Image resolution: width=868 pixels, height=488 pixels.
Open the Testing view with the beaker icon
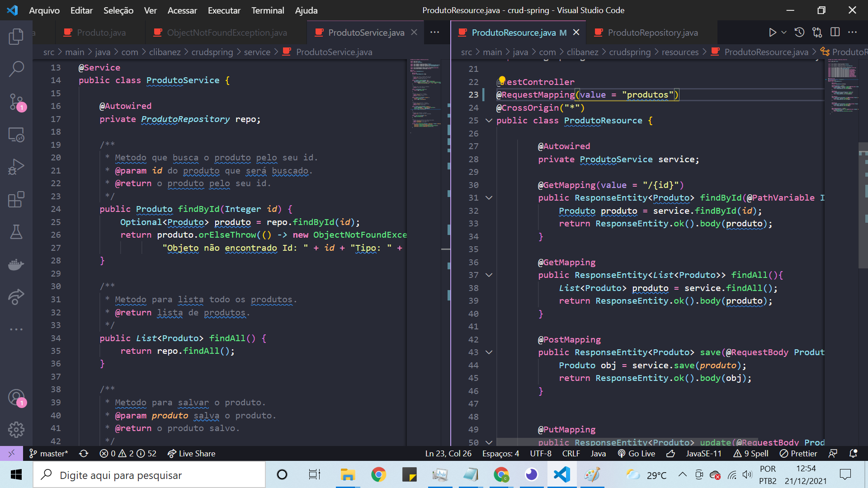tap(16, 232)
